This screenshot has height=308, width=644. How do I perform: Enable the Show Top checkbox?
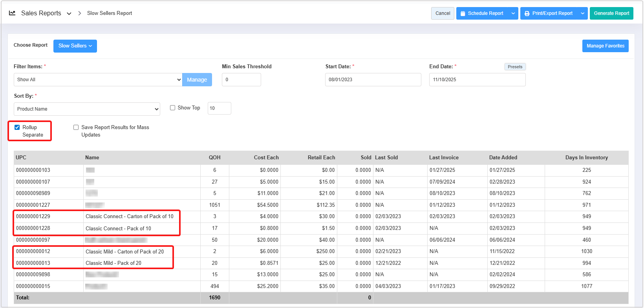tap(172, 108)
